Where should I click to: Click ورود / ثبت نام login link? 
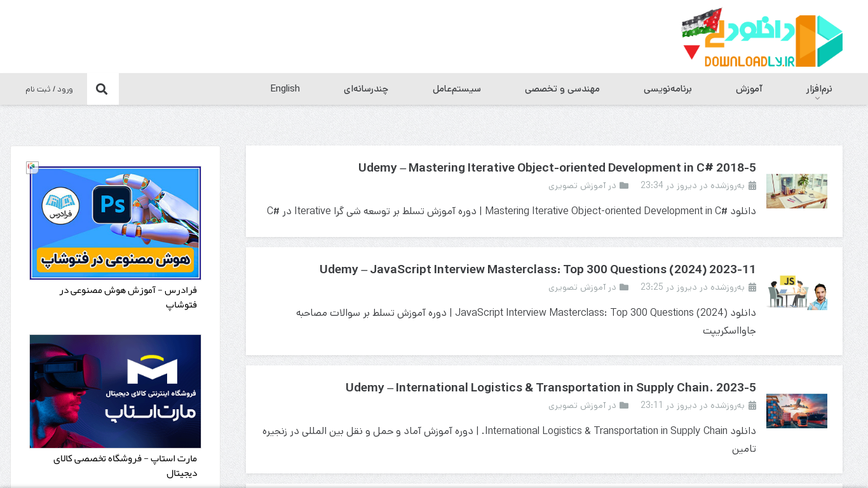[x=50, y=89]
